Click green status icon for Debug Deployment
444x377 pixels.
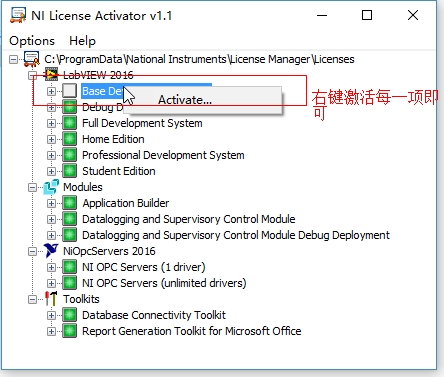coord(69,107)
